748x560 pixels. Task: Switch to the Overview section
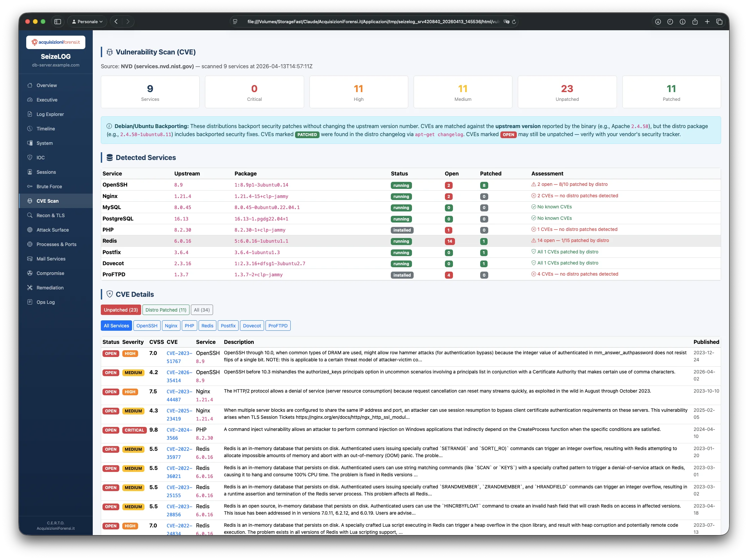click(46, 85)
